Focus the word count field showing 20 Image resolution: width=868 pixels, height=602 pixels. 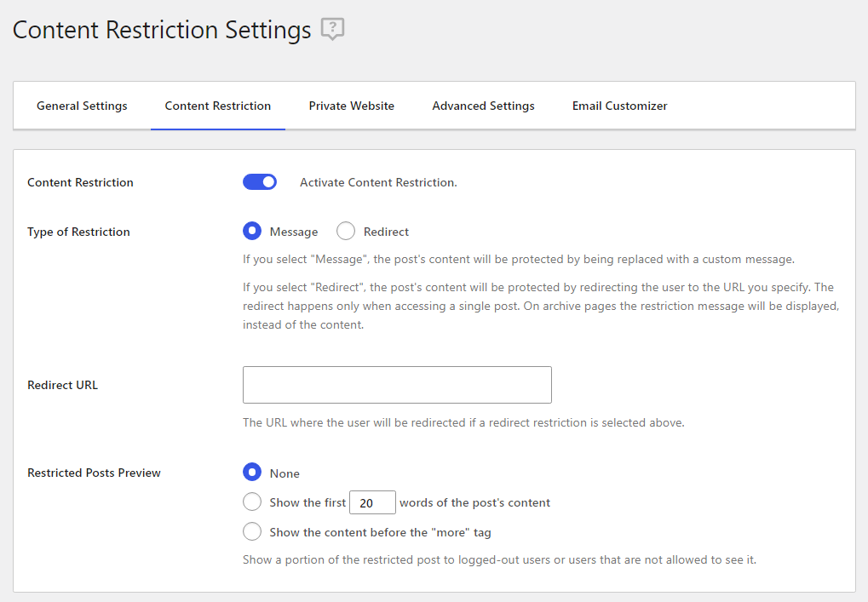click(x=372, y=502)
